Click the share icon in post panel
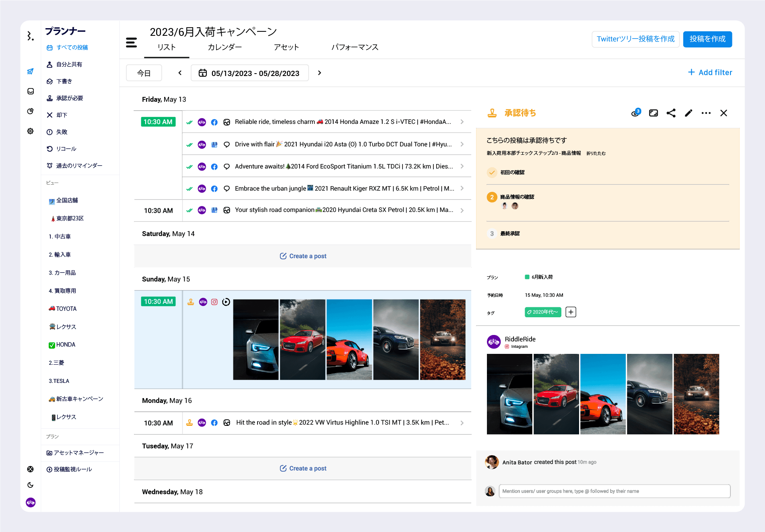Image resolution: width=765 pixels, height=532 pixels. tap(671, 113)
